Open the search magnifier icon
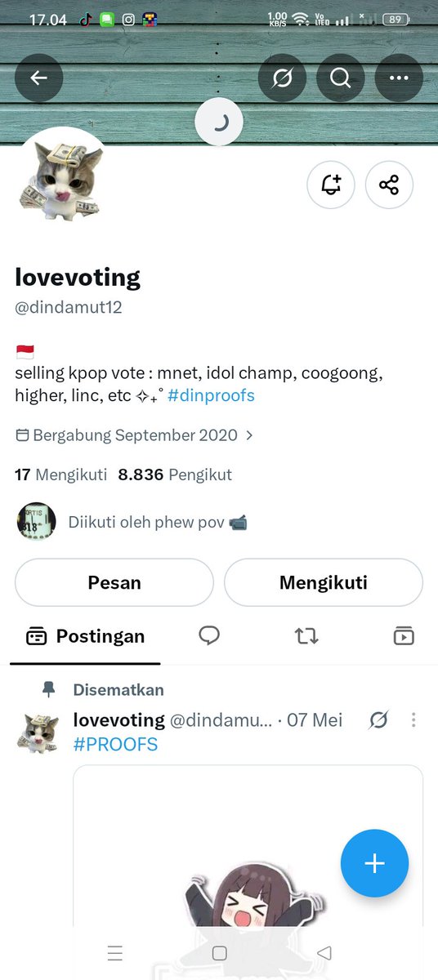This screenshot has height=980, width=438. [340, 78]
